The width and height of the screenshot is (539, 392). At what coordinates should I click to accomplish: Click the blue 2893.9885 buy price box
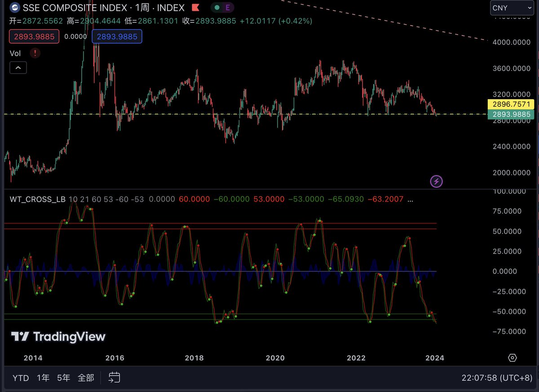[117, 36]
